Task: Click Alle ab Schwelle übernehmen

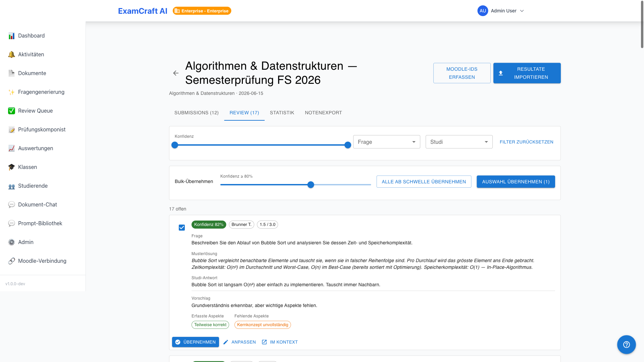Action: point(424,182)
